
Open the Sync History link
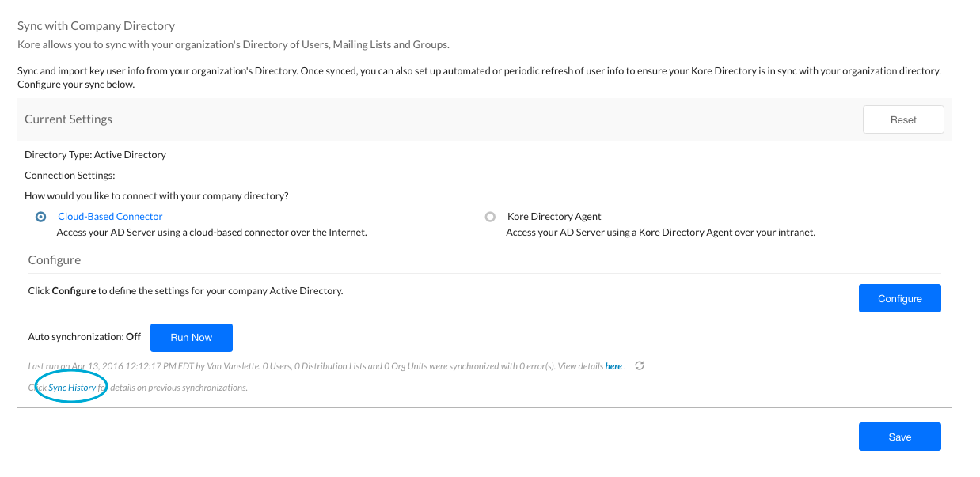(72, 388)
